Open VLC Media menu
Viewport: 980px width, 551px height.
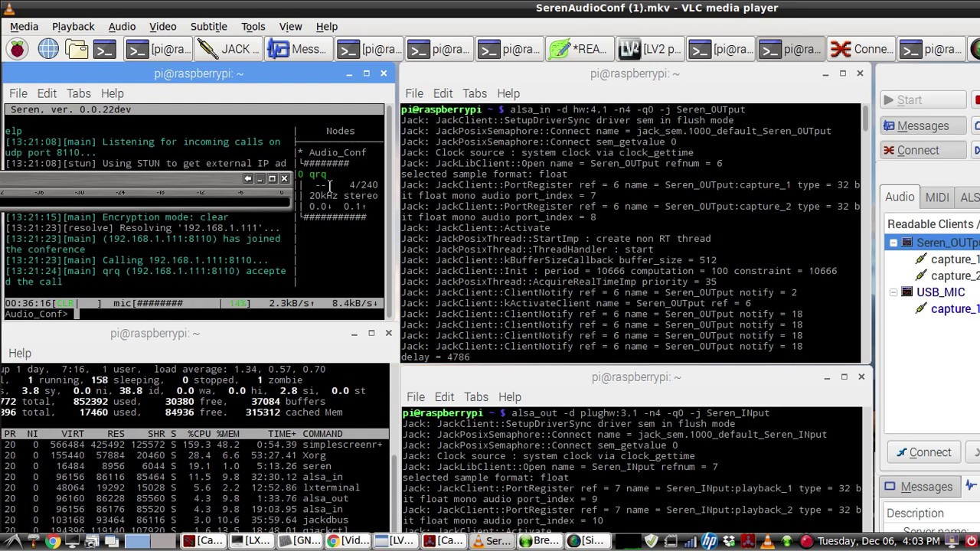click(24, 26)
